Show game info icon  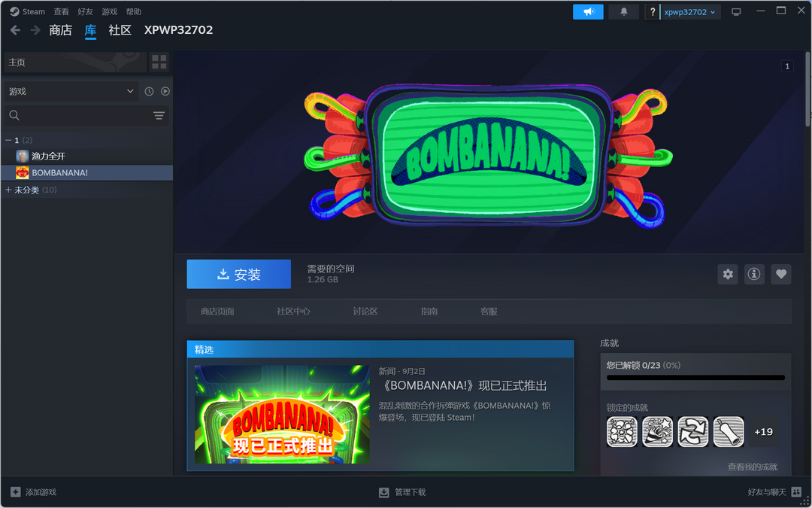click(755, 274)
